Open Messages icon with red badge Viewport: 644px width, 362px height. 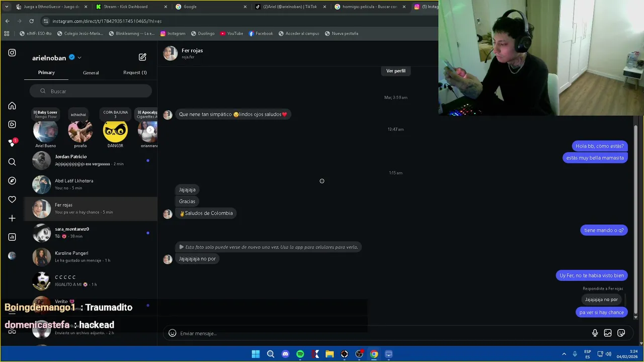[12, 143]
